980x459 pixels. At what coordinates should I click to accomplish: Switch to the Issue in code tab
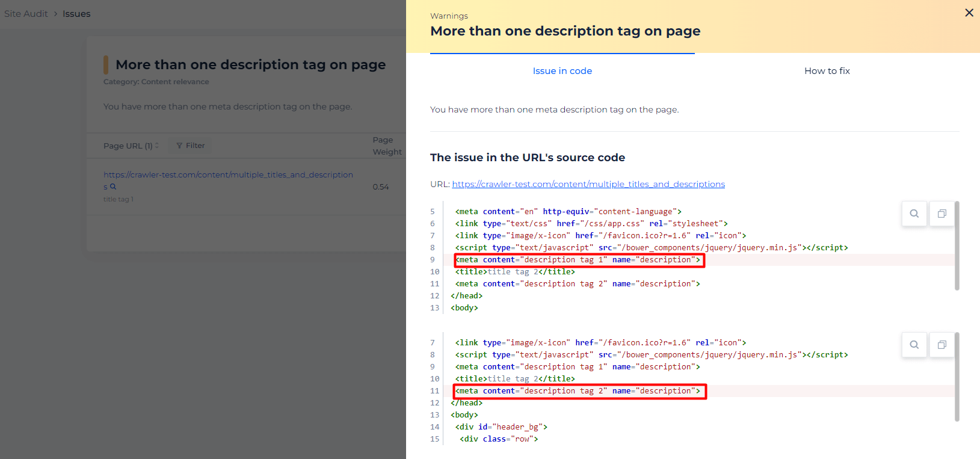click(x=562, y=71)
